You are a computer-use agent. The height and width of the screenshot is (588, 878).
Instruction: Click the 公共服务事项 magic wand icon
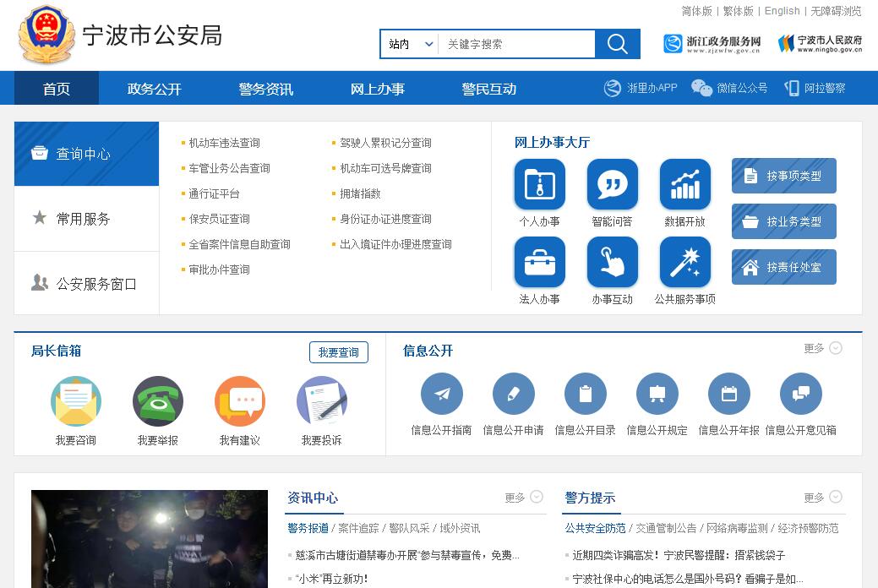684,262
